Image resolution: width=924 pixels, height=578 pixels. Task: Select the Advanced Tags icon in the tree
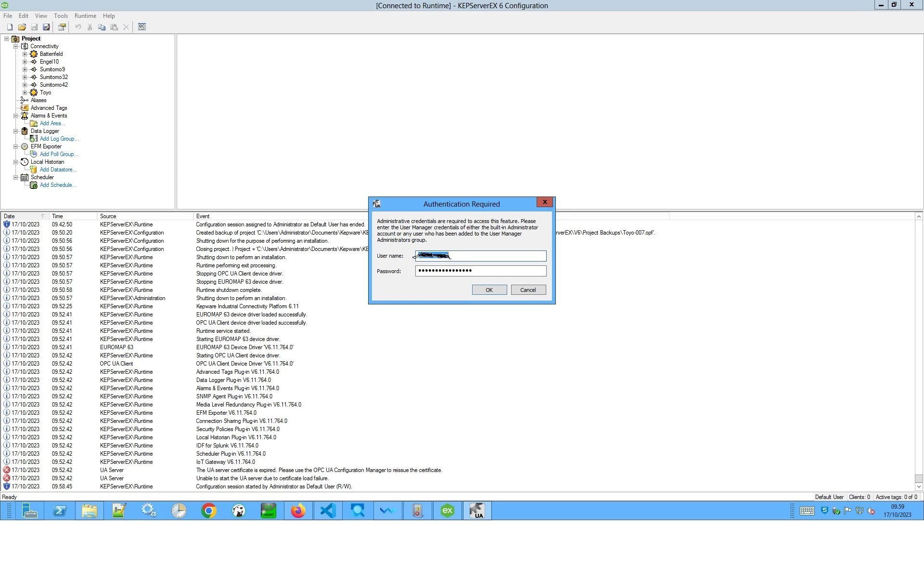point(25,108)
